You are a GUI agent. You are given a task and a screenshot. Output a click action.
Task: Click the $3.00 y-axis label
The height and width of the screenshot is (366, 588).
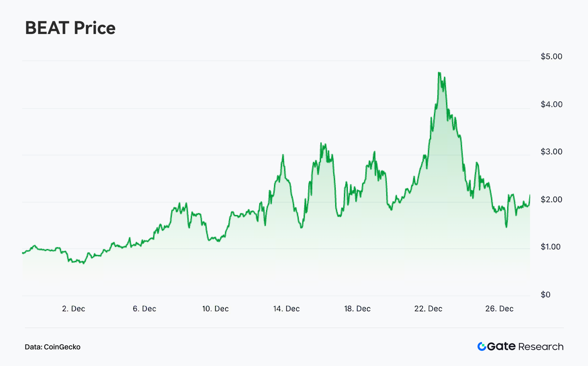point(551,152)
